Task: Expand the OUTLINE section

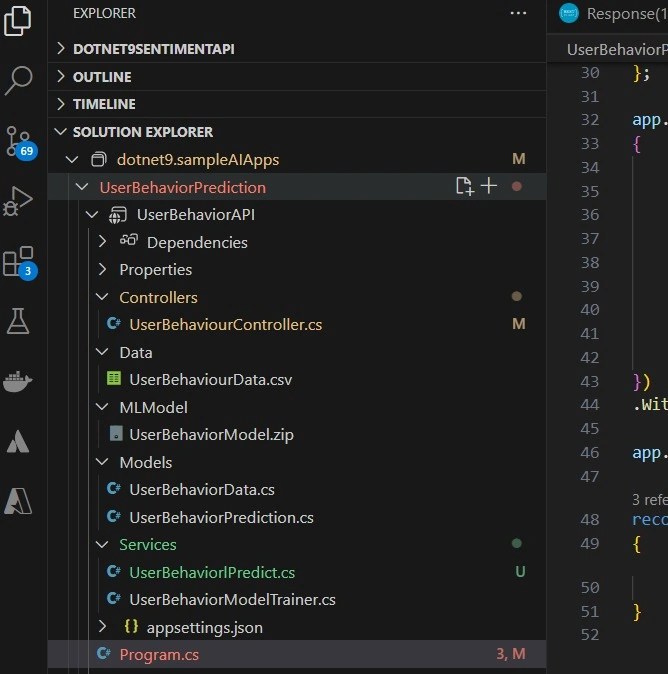Action: click(x=61, y=76)
